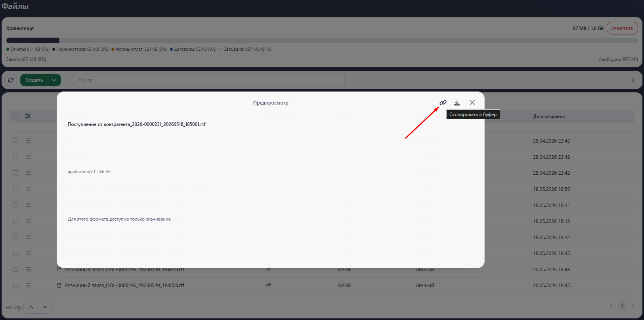Open the rows-per-page 25 dropdown

[38, 307]
